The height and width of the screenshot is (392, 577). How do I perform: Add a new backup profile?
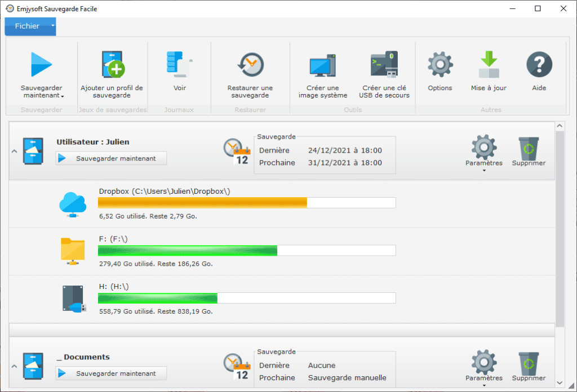coord(112,73)
